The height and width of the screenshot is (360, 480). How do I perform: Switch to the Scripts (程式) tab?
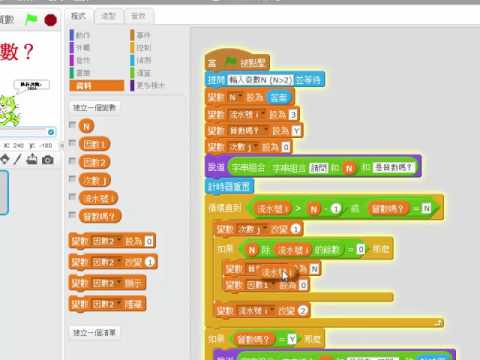[x=79, y=16]
